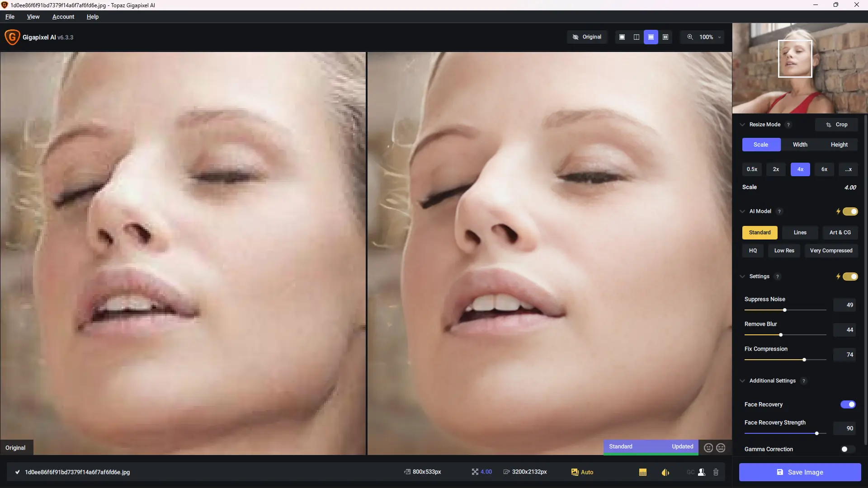Viewport: 868px width, 488px height.
Task: Click the Save Image button
Action: click(800, 472)
